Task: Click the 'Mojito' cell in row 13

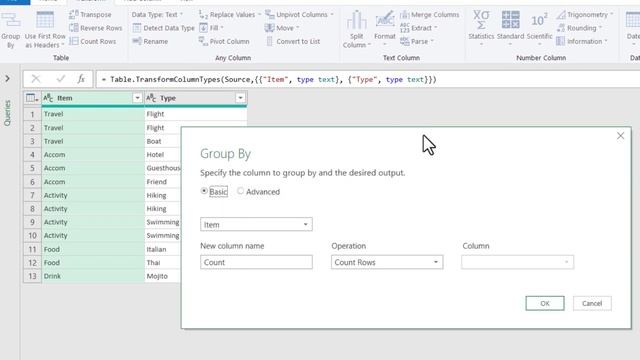Action: coord(162,276)
